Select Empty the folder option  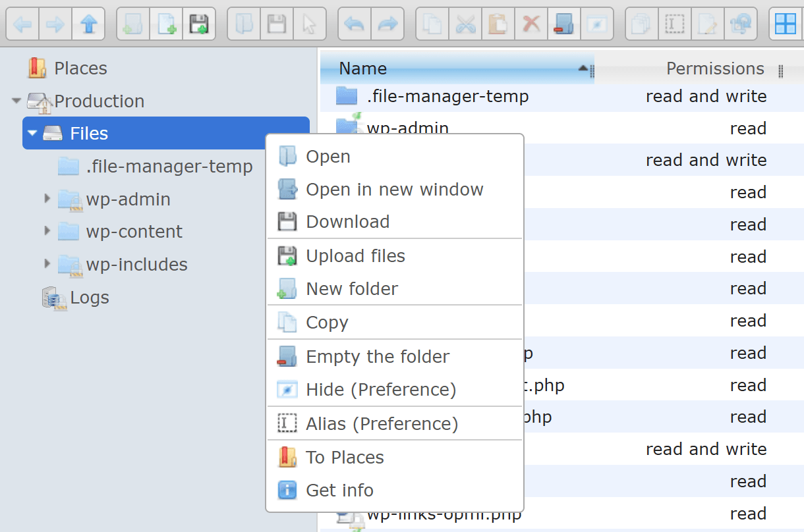[377, 356]
